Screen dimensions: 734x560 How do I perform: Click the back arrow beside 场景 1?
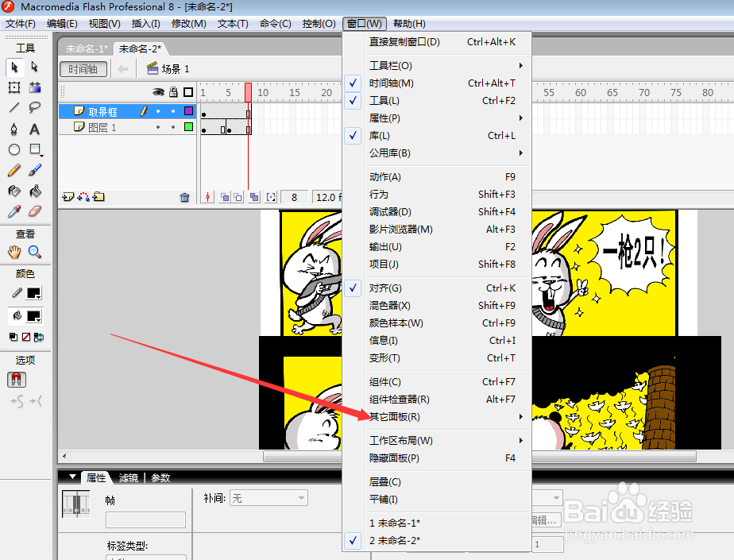point(122,69)
